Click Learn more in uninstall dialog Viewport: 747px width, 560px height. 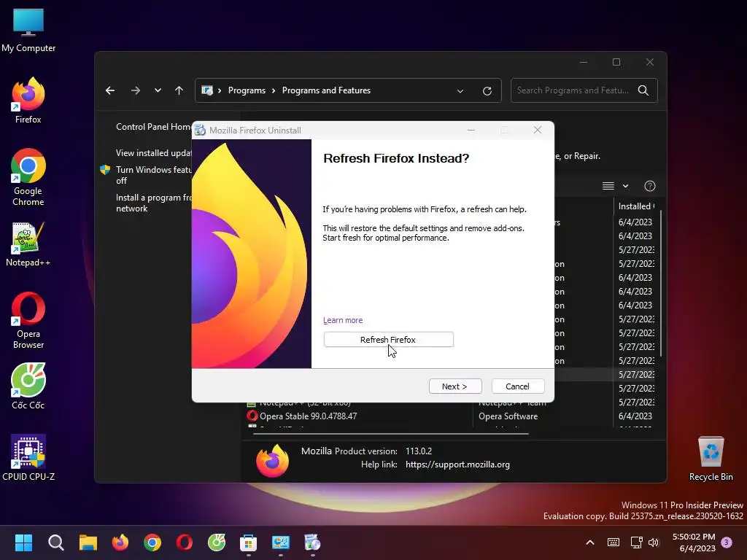click(x=343, y=320)
